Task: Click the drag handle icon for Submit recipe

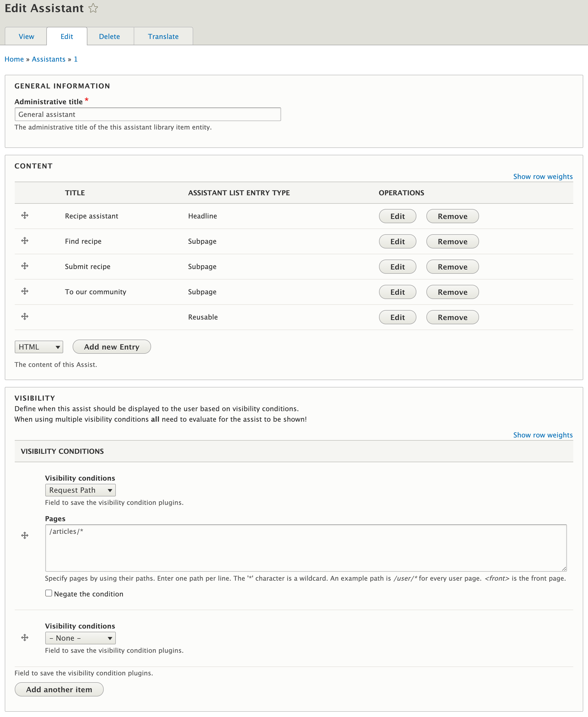Action: click(24, 266)
